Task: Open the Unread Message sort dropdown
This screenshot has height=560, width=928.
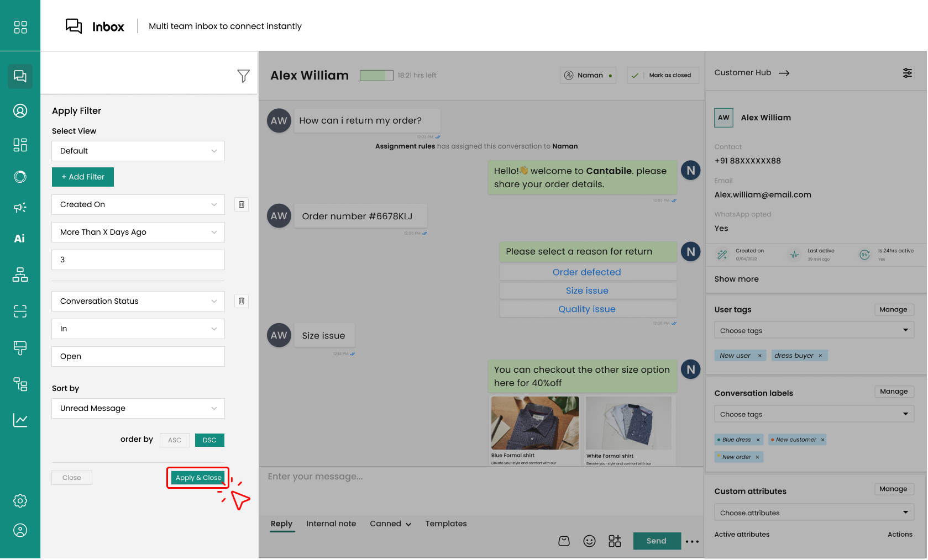Action: pyautogui.click(x=138, y=409)
